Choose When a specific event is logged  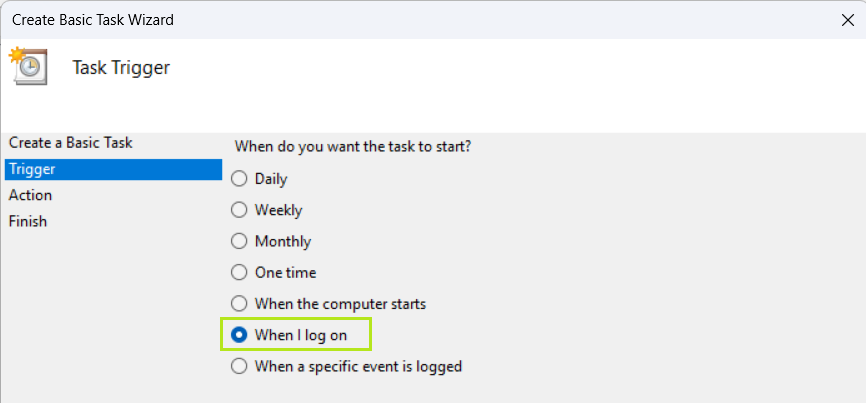pyautogui.click(x=239, y=366)
